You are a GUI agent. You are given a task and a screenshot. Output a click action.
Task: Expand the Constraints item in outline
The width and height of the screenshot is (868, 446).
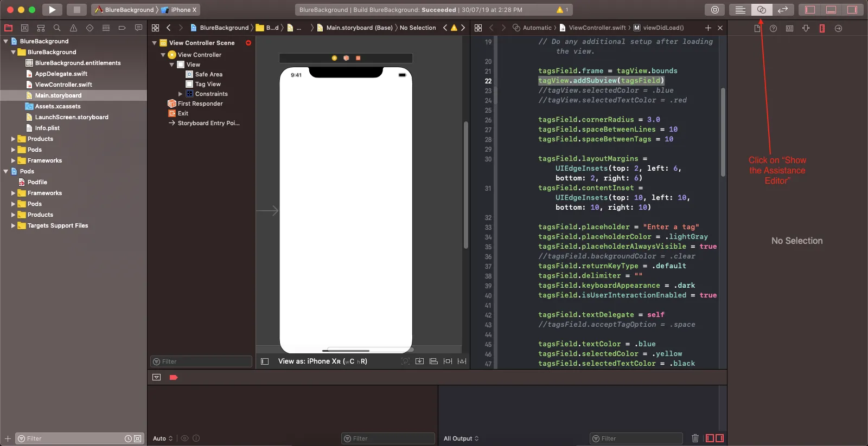181,94
